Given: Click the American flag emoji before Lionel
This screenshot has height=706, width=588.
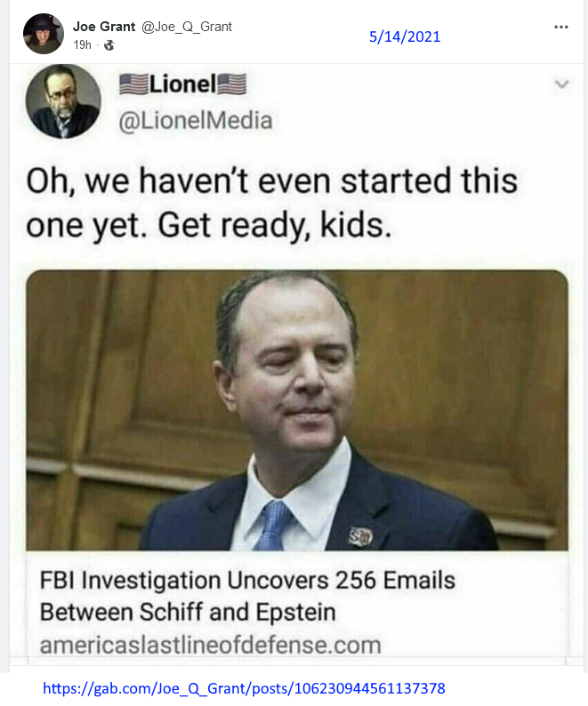Looking at the screenshot, I should 133,84.
